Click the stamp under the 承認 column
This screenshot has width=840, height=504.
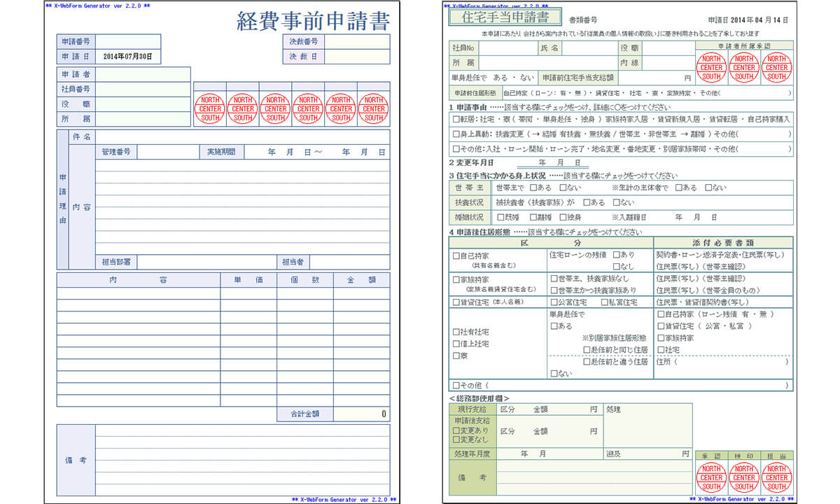pos(711,477)
